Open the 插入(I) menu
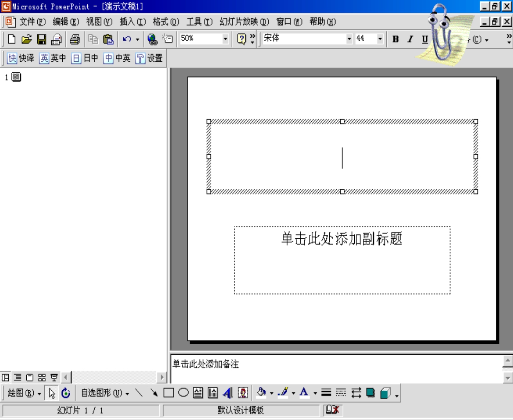 click(x=132, y=22)
